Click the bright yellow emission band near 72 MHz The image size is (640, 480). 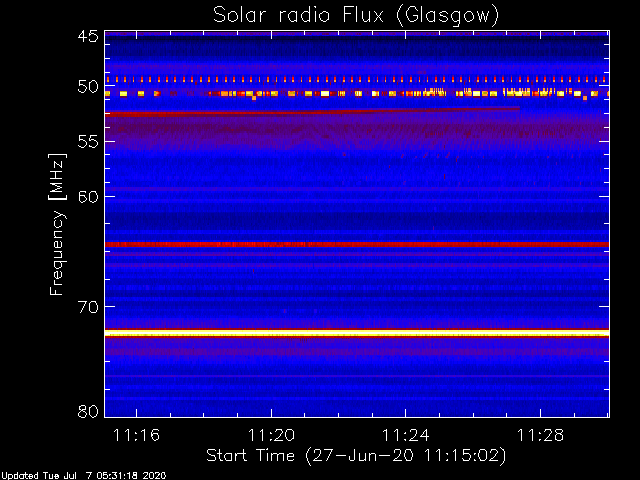click(357, 333)
